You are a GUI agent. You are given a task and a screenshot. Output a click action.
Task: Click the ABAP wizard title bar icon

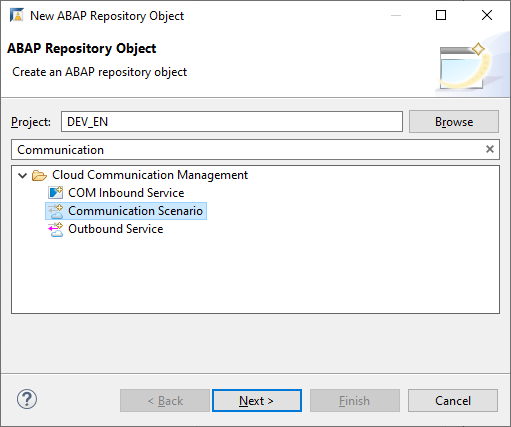[16, 15]
